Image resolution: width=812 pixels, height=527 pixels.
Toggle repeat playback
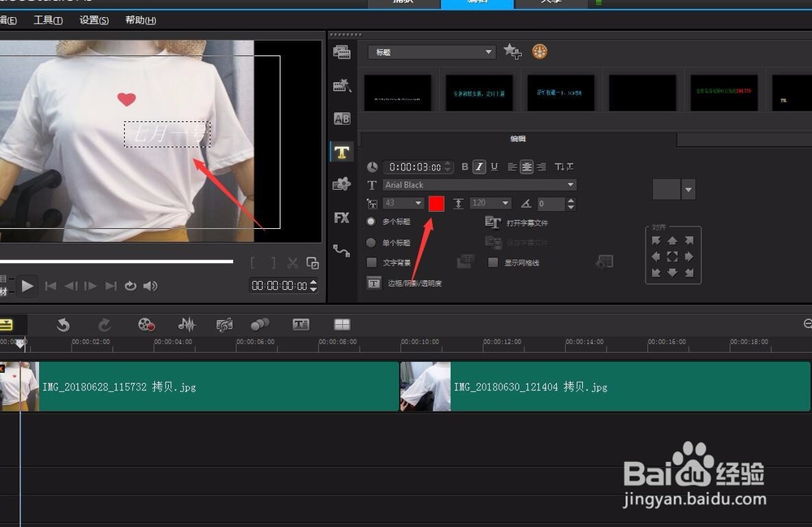point(131,286)
